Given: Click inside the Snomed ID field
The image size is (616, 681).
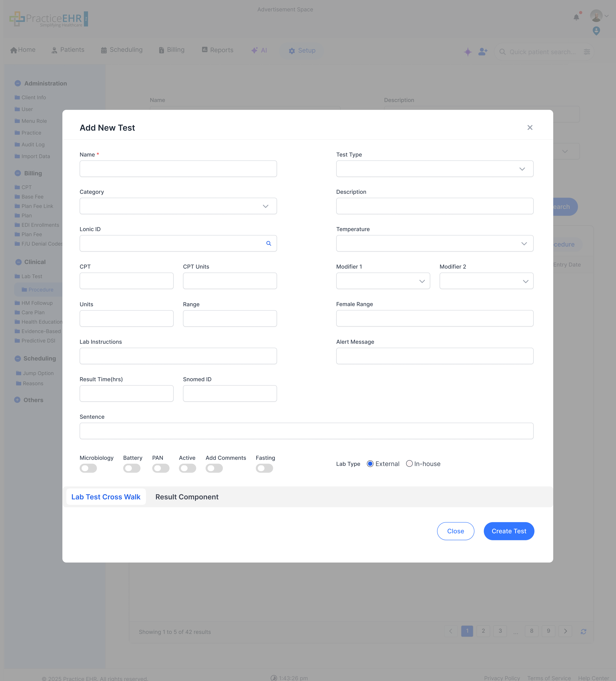Looking at the screenshot, I should pyautogui.click(x=230, y=393).
